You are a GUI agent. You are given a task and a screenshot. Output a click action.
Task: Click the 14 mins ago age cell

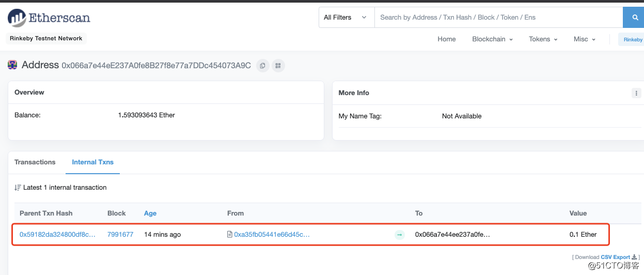(162, 235)
